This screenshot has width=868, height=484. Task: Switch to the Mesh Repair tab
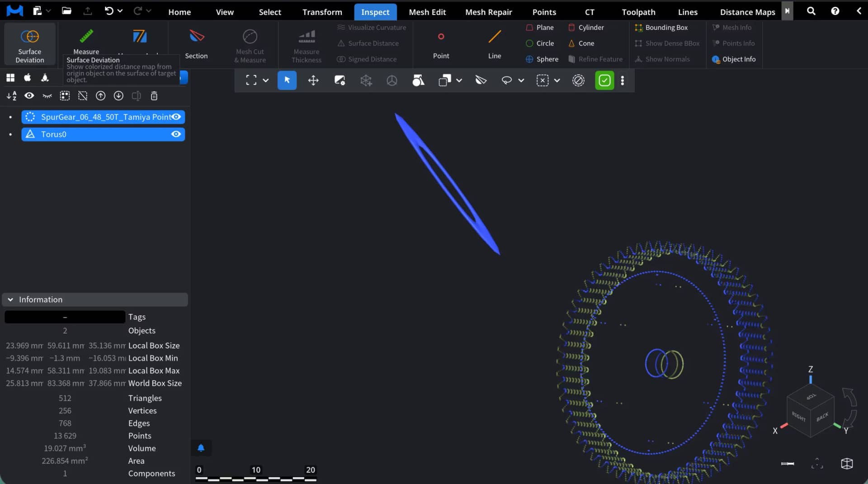coord(489,12)
